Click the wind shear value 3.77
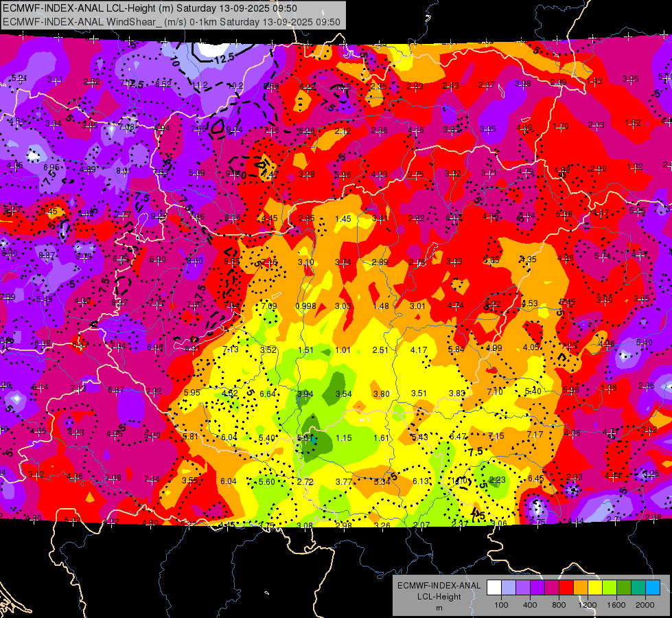This screenshot has width=672, height=618. (344, 481)
